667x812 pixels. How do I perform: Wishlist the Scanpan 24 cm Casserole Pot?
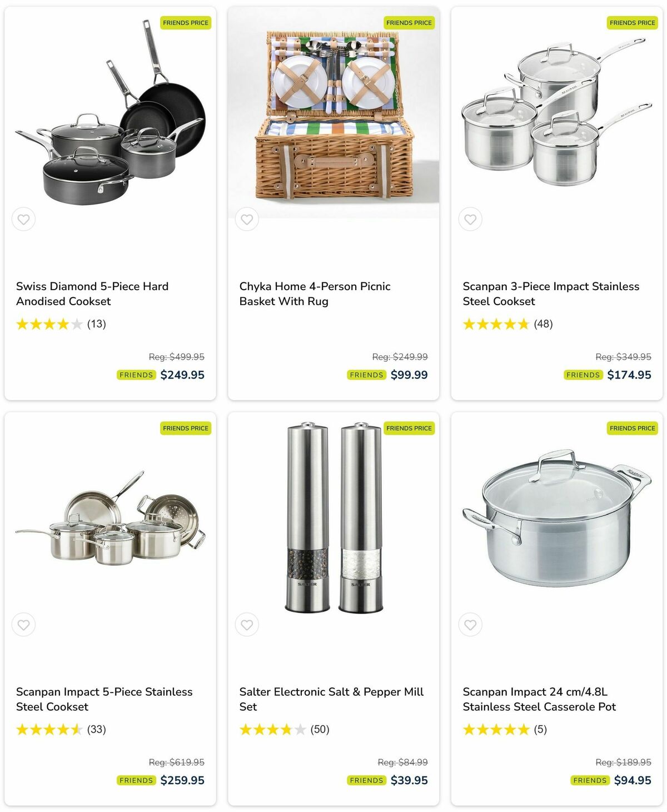pos(470,625)
